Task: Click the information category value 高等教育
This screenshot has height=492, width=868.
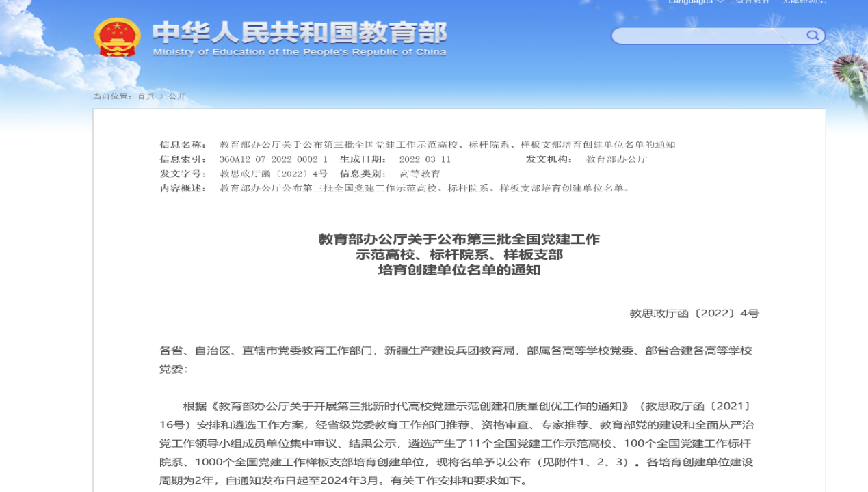Action: (420, 174)
